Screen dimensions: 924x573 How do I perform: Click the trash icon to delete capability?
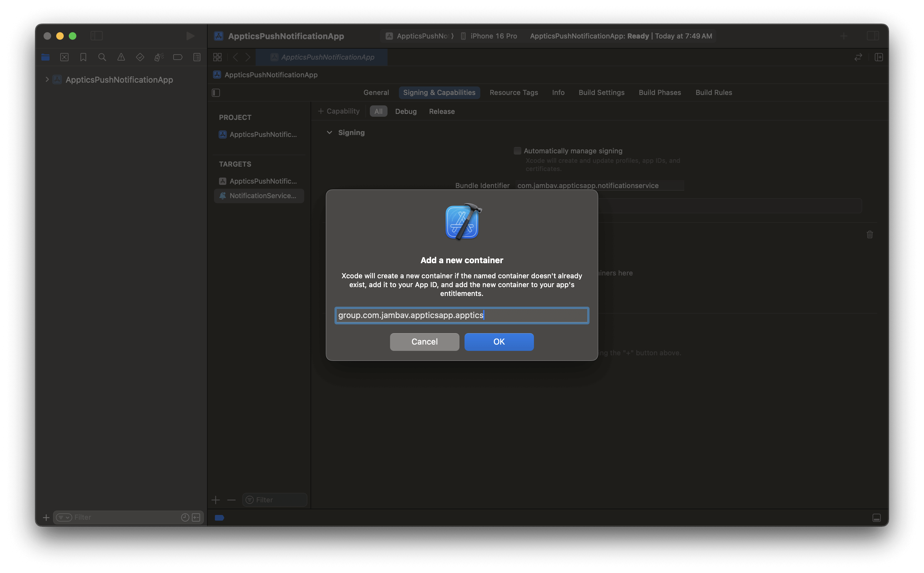(x=869, y=234)
